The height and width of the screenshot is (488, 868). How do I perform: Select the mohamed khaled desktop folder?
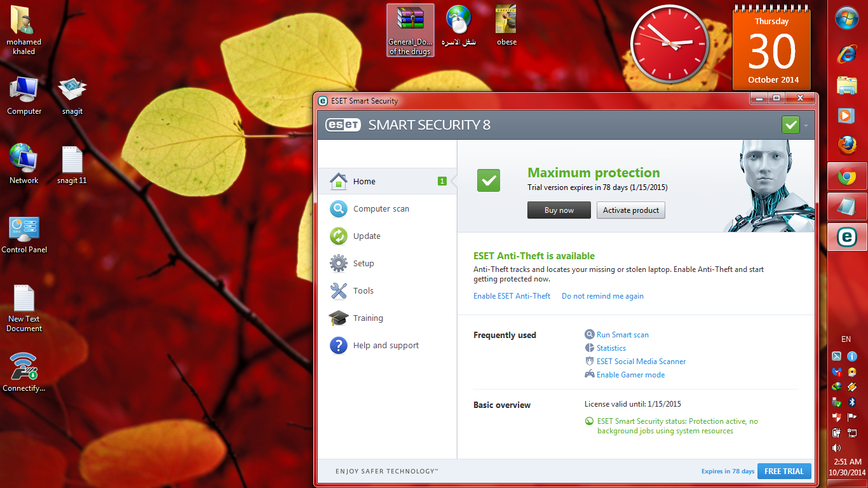(24, 30)
